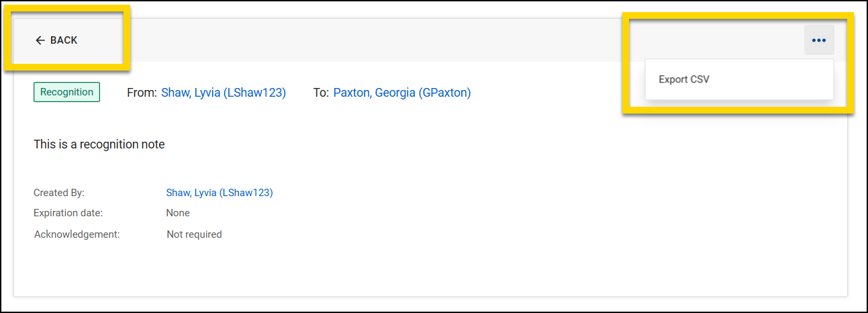
Task: Open recipient link Paxton, Georgia (GPaxton)
Action: [401, 93]
